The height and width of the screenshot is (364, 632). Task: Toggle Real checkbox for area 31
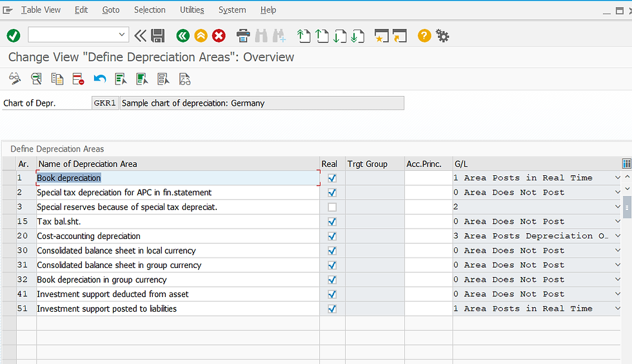pos(332,265)
